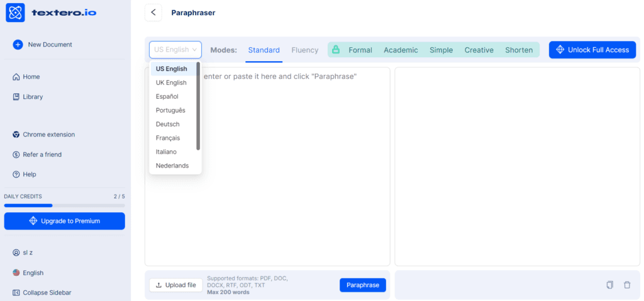Click the Paraphrase button
This screenshot has width=644, height=301.
coord(363,285)
